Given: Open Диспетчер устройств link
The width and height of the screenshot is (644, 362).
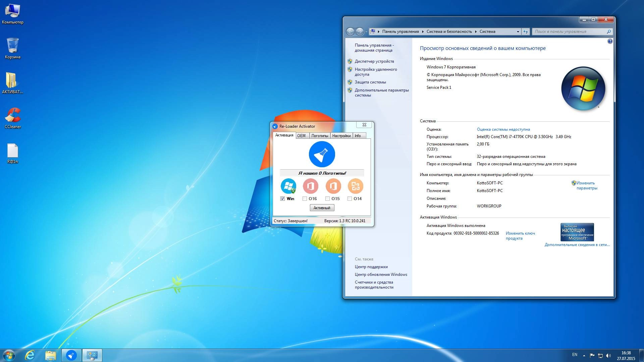Looking at the screenshot, I should point(374,61).
